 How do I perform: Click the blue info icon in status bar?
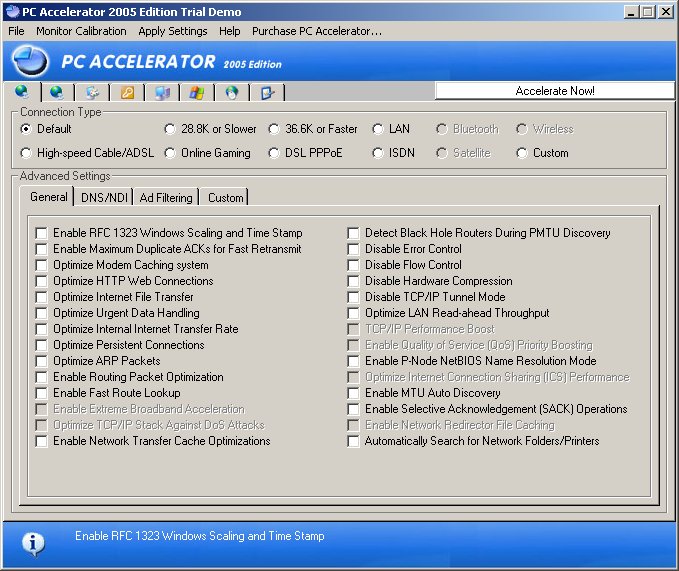click(33, 543)
